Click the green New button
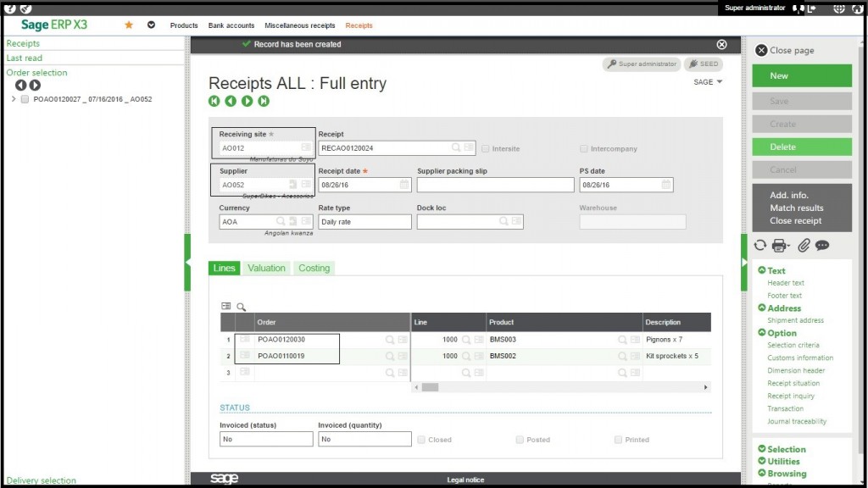Image resolution: width=868 pixels, height=488 pixels. [x=802, y=75]
